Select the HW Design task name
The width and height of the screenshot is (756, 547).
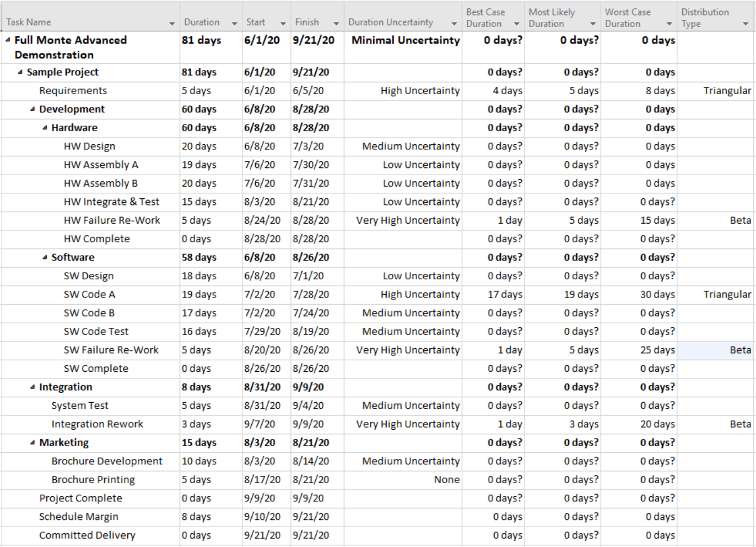(x=89, y=147)
